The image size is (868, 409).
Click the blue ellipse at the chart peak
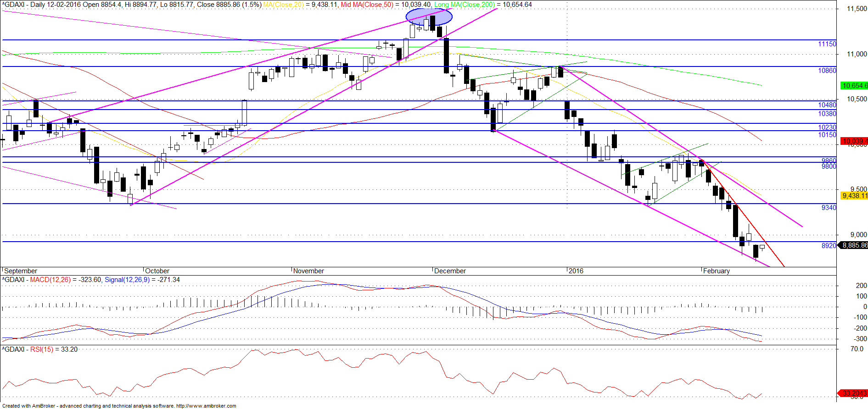429,17
